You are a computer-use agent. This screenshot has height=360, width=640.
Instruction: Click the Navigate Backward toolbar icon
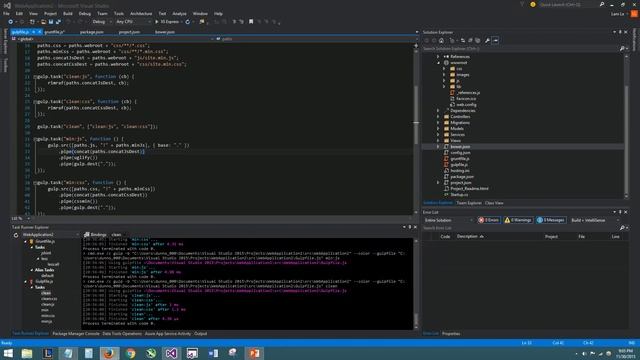(x=11, y=22)
